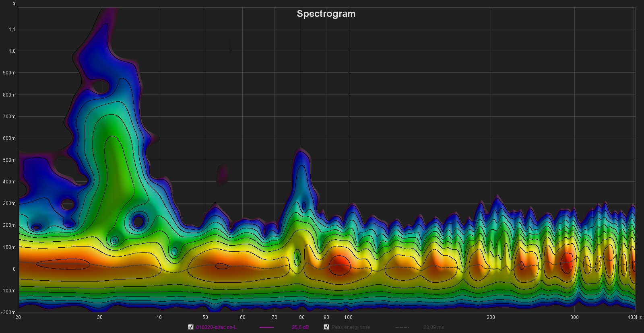Image resolution: width=644 pixels, height=333 pixels.
Task: Click the 28,09 ms legend value
Action: [x=433, y=327]
